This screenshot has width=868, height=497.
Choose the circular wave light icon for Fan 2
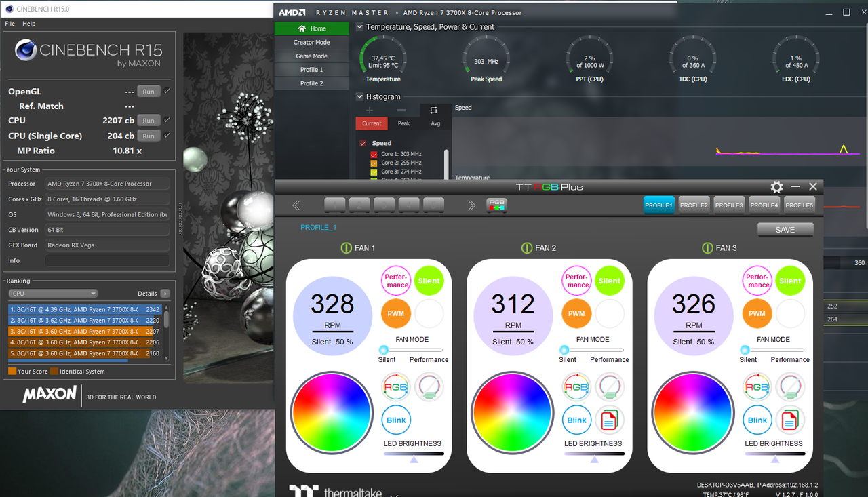(610, 387)
